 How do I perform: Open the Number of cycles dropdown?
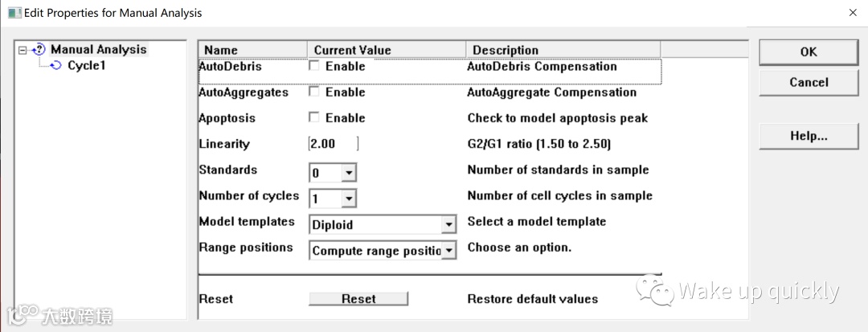(x=348, y=199)
